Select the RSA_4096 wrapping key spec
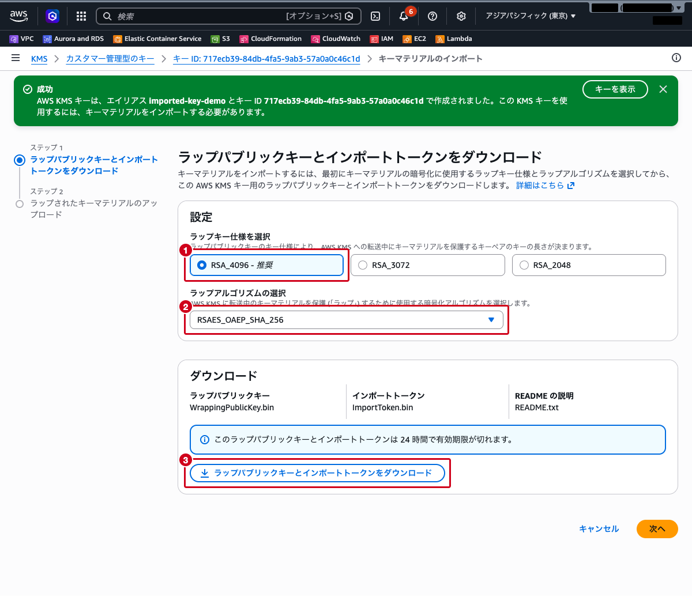Screen dimensions: 692x616 (x=266, y=265)
